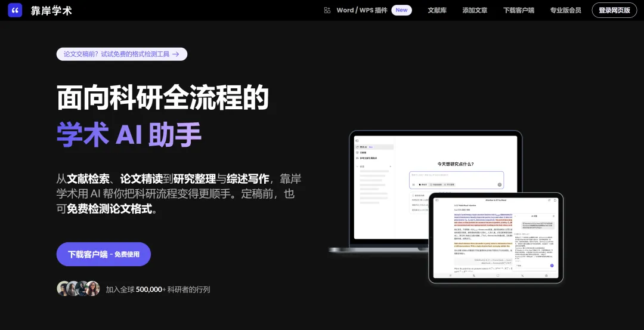Click the 文献检索 text in the description
This screenshot has width=644, height=330.
point(88,179)
